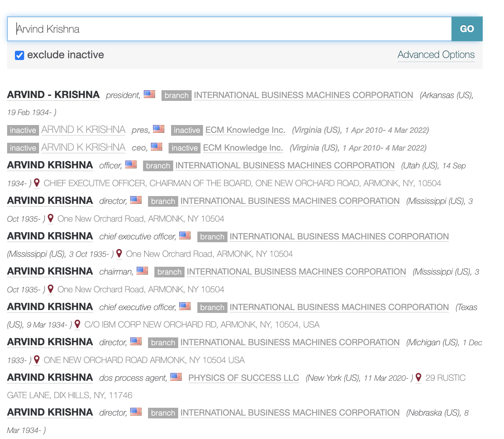Click US flag icon next to president role
Viewport: 504px width, 439px height.
149,94
